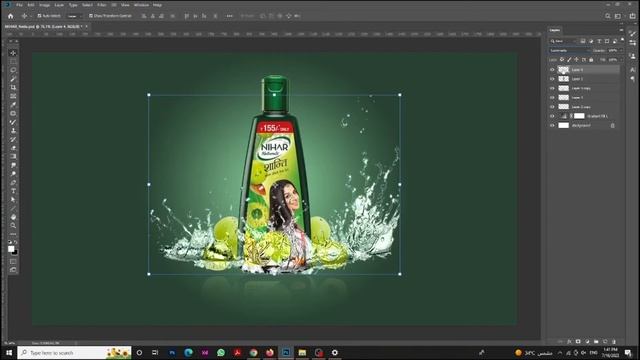Image resolution: width=640 pixels, height=360 pixels.
Task: Lock all on selected layer
Action: [x=591, y=60]
